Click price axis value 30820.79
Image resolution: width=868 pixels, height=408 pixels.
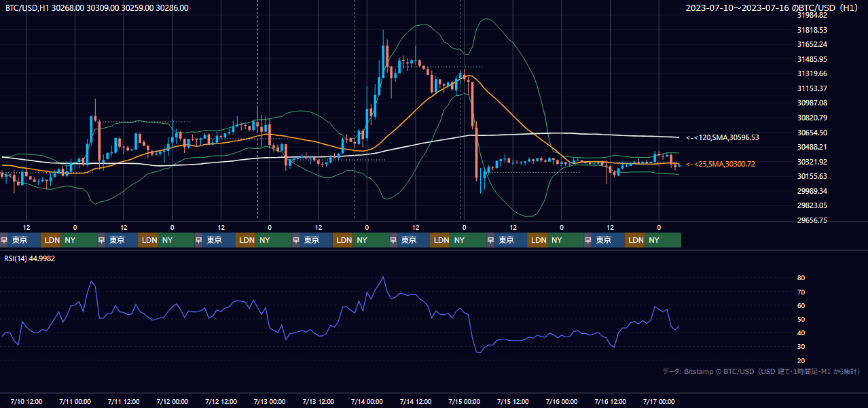pos(812,118)
